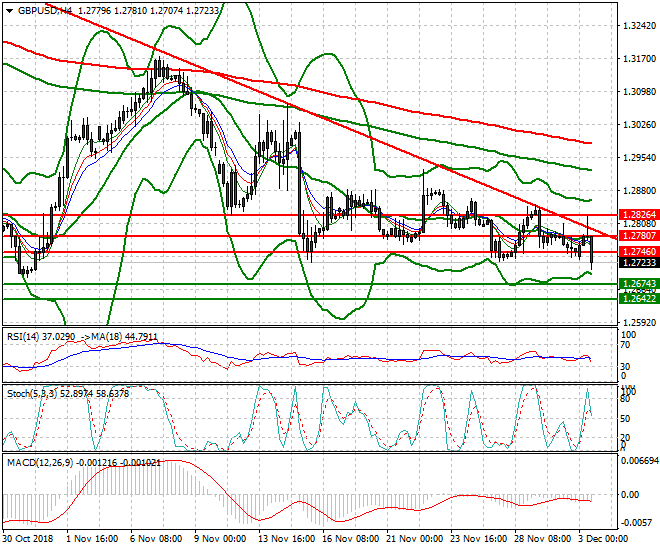
Task: Open the chart dropdown triangle beside GBPUSD
Action: point(10,11)
